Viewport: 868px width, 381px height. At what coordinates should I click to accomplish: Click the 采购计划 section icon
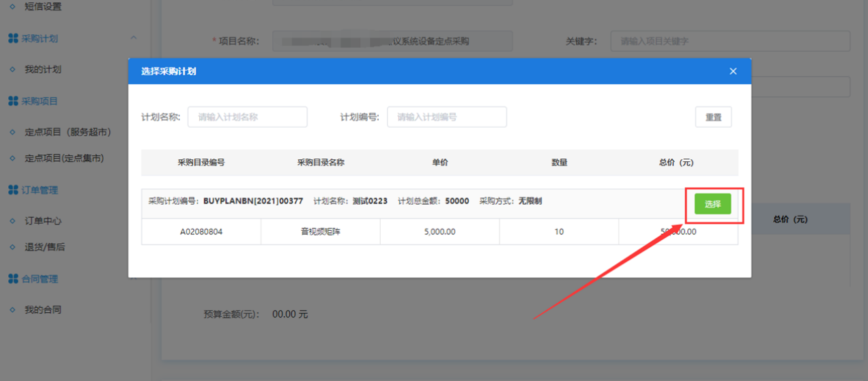[13, 39]
